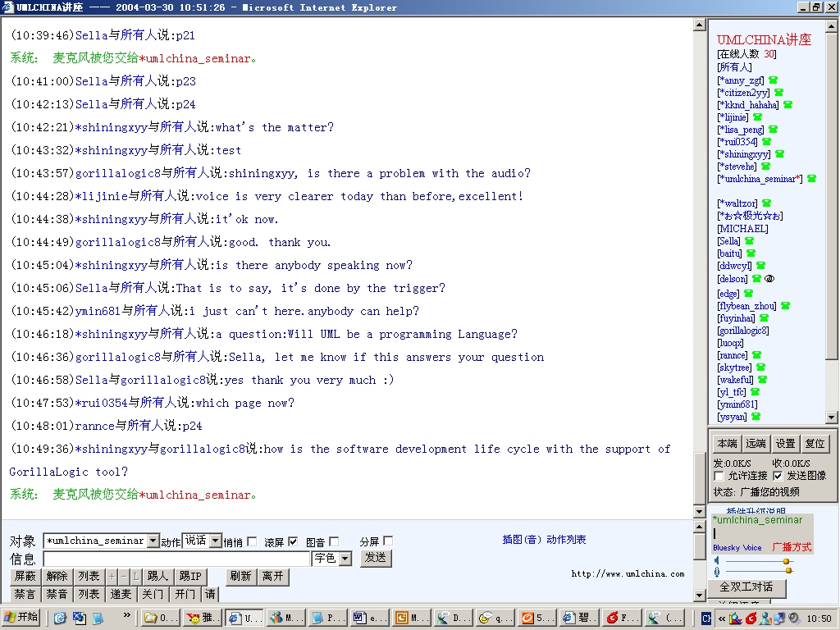Open the 设置 (settings) tab
840x630 pixels.
point(785,444)
